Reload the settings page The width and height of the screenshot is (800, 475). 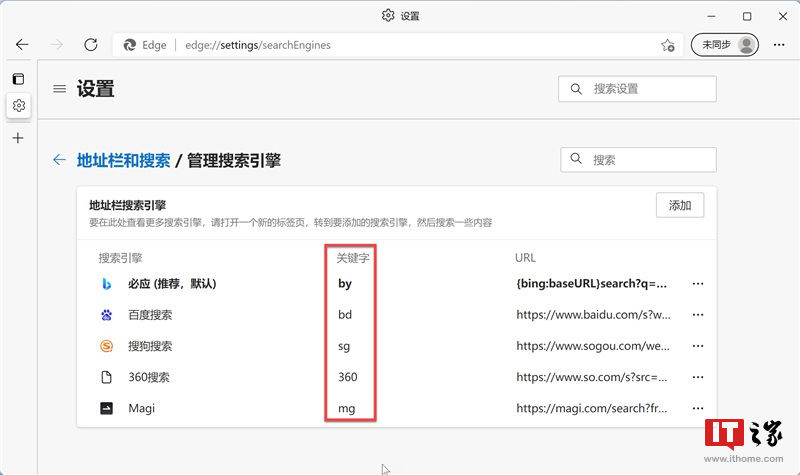(91, 45)
